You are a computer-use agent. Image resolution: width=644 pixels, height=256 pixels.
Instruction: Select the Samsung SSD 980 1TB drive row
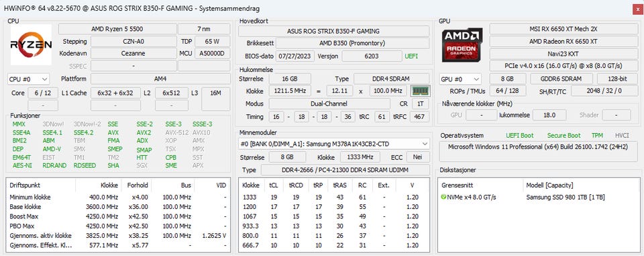[539, 197]
